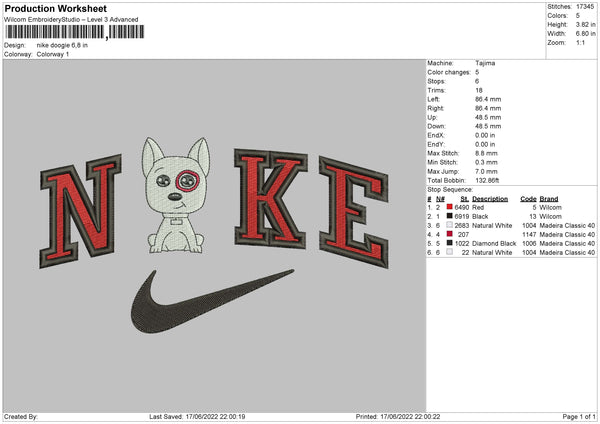Click the Red 6490 color swatch
The height and width of the screenshot is (424, 600).
[x=450, y=207]
